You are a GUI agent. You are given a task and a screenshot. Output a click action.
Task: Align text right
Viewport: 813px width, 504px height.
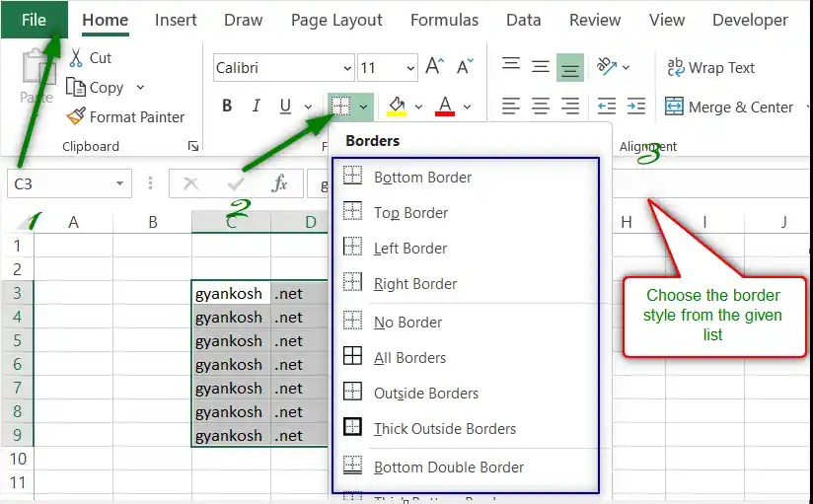[x=570, y=107]
